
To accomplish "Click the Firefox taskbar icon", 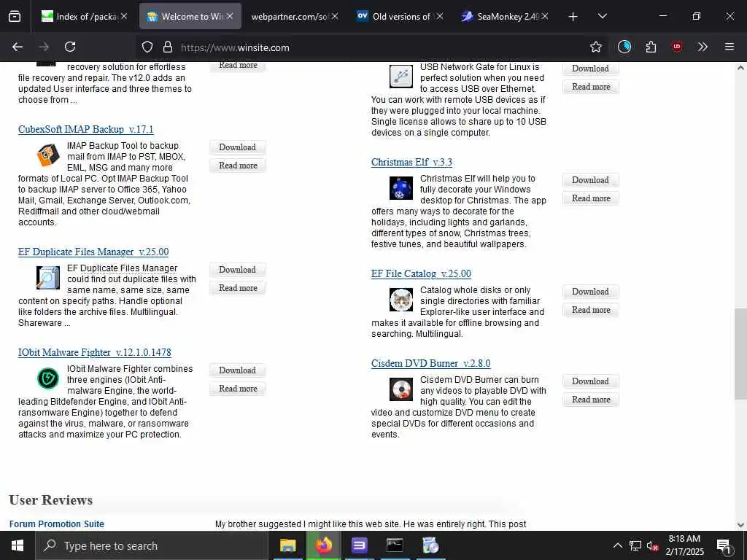I will (323, 545).
